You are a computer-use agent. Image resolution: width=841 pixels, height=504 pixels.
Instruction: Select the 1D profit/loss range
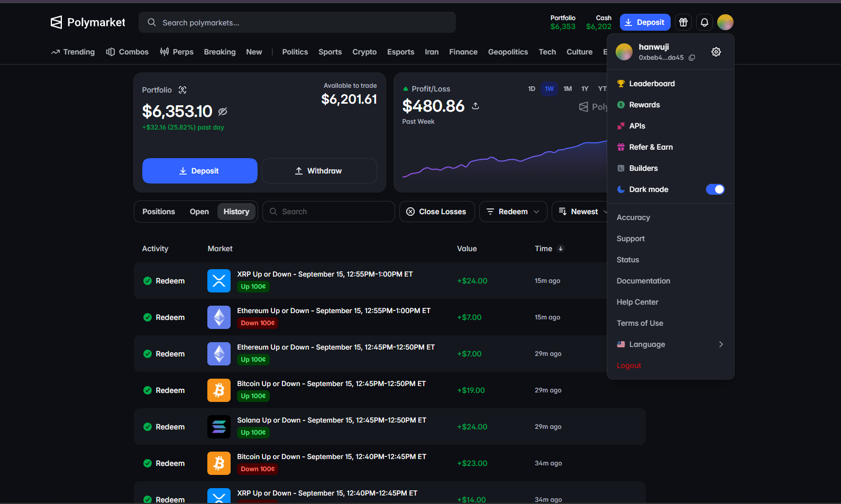(x=532, y=89)
